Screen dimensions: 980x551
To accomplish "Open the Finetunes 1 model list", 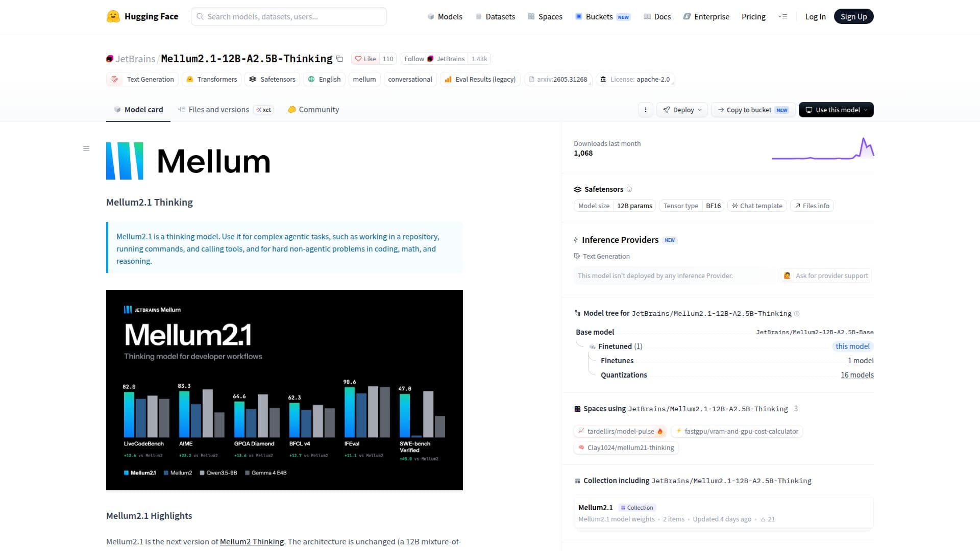I will coord(861,361).
